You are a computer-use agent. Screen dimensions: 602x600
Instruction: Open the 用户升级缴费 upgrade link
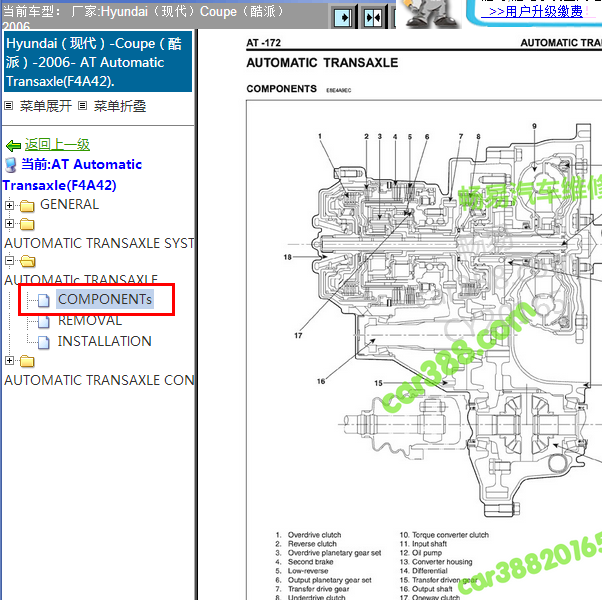pyautogui.click(x=536, y=12)
